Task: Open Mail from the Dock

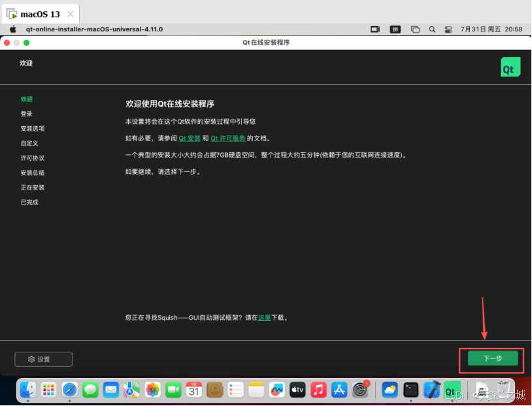Action: (x=111, y=390)
